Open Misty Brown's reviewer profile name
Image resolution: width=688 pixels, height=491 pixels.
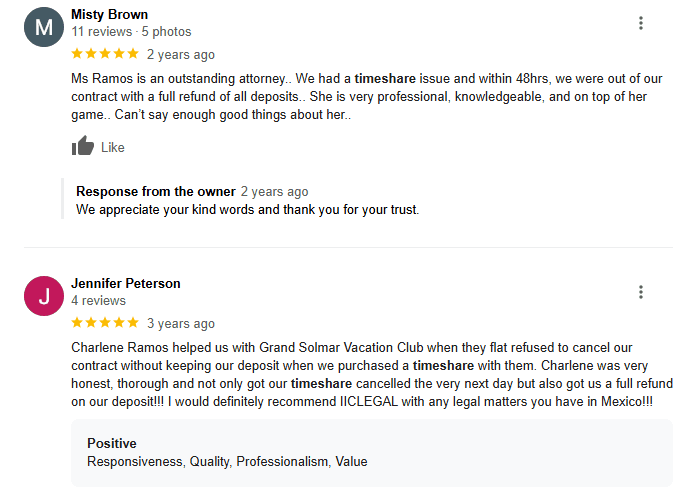[110, 15]
